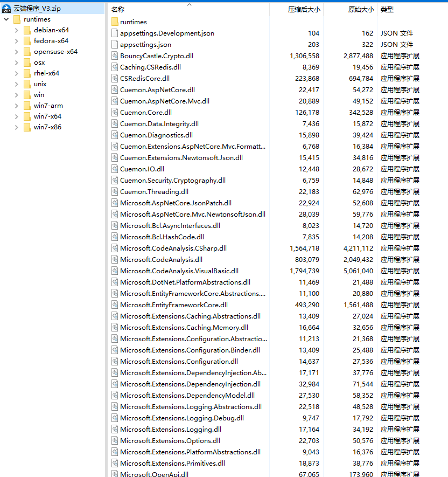Expand the unix tree node

(x=16, y=84)
